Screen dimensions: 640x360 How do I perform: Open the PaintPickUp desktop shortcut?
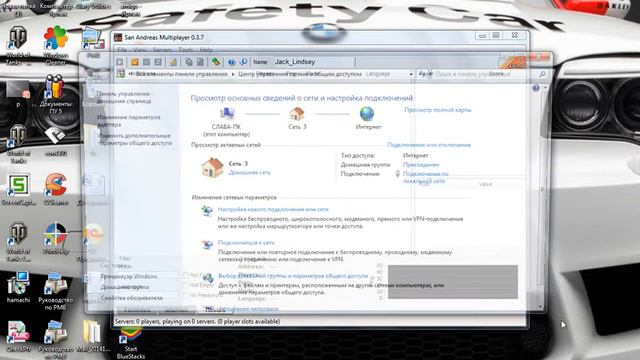tap(56, 238)
